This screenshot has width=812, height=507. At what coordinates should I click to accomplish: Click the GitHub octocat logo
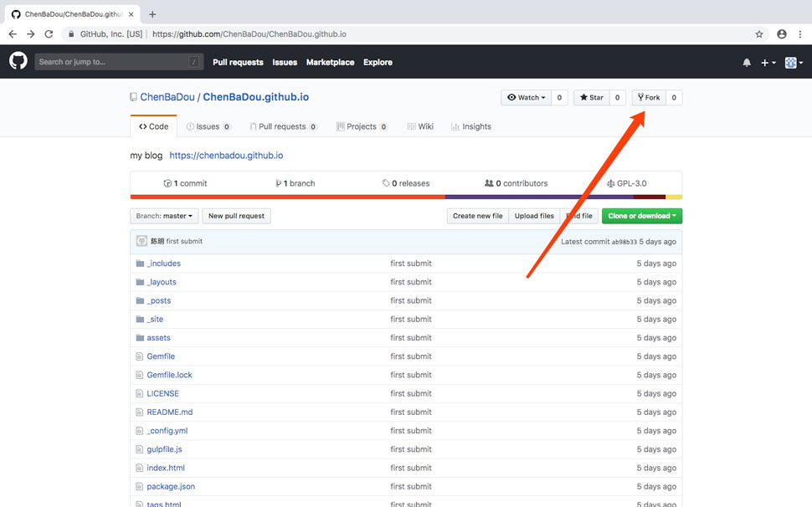18,61
